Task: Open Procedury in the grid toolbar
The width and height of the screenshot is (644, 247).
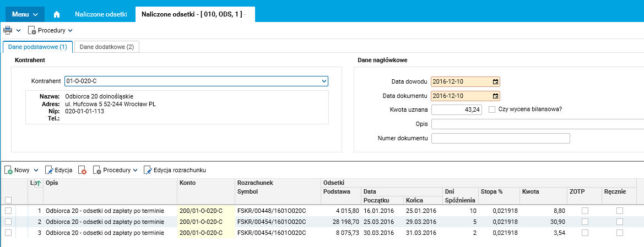Action: click(x=116, y=171)
